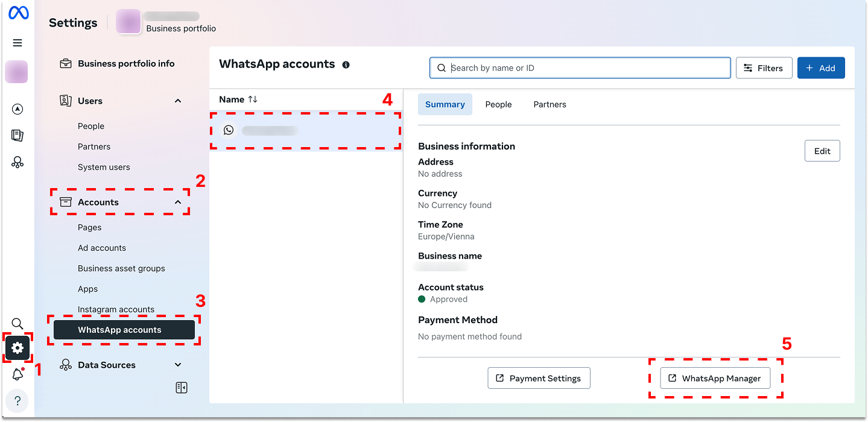Viewport: 868px width, 422px height.
Task: Click the 'Europe/Vienna' time zone text
Action: (x=446, y=236)
